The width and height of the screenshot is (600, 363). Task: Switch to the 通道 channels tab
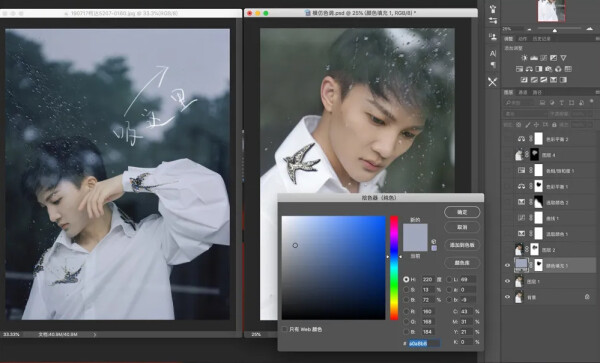pyautogui.click(x=523, y=92)
